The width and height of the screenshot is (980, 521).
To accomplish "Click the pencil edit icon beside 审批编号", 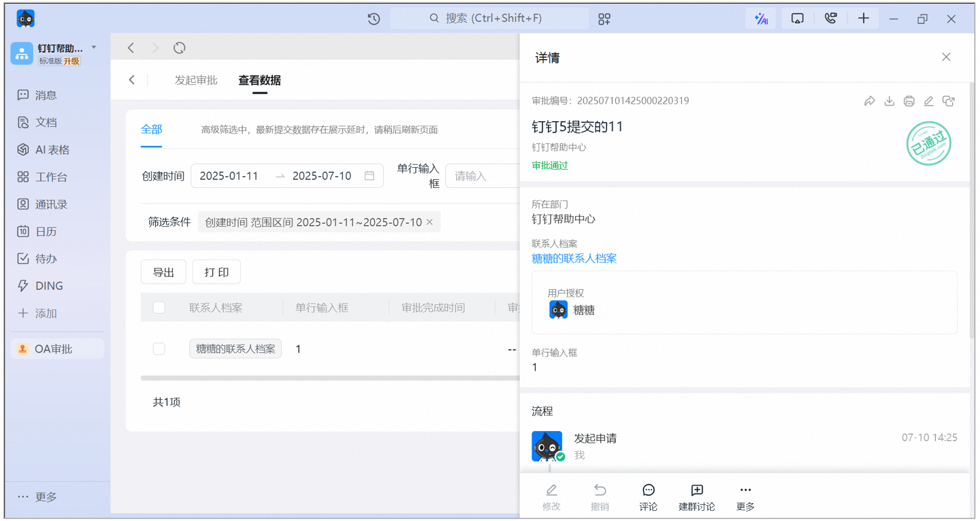I will click(928, 101).
